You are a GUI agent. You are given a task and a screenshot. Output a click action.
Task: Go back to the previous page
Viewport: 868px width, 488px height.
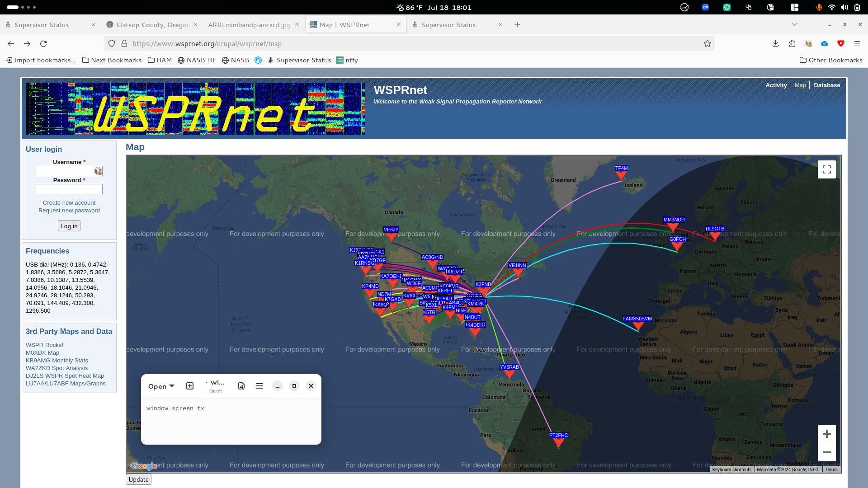[11, 43]
